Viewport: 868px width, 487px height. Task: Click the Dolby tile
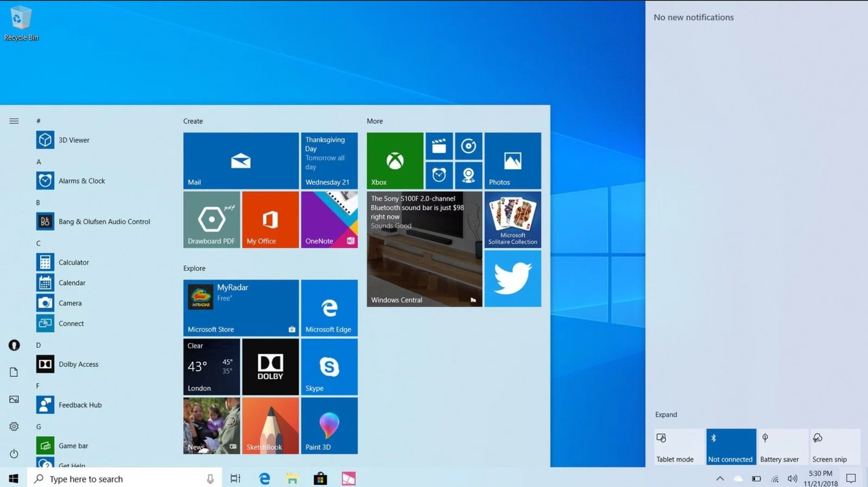(x=270, y=367)
